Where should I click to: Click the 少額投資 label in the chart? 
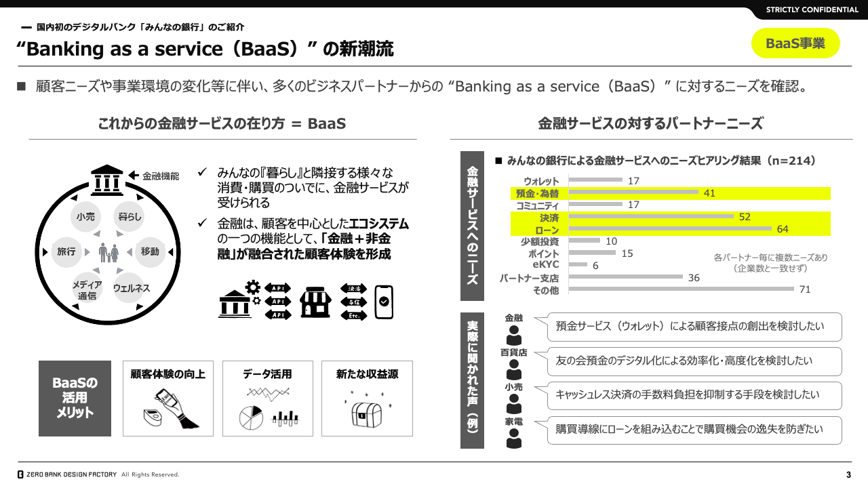[x=540, y=241]
